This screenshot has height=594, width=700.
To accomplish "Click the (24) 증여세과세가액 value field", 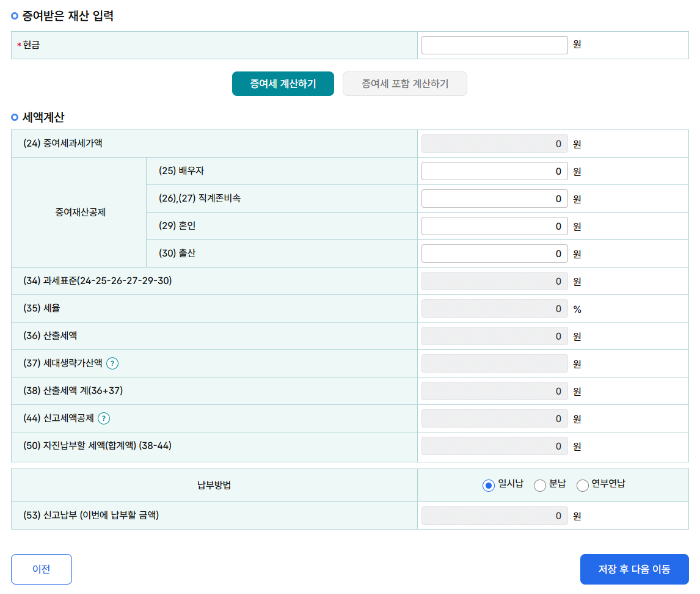I will point(494,144).
